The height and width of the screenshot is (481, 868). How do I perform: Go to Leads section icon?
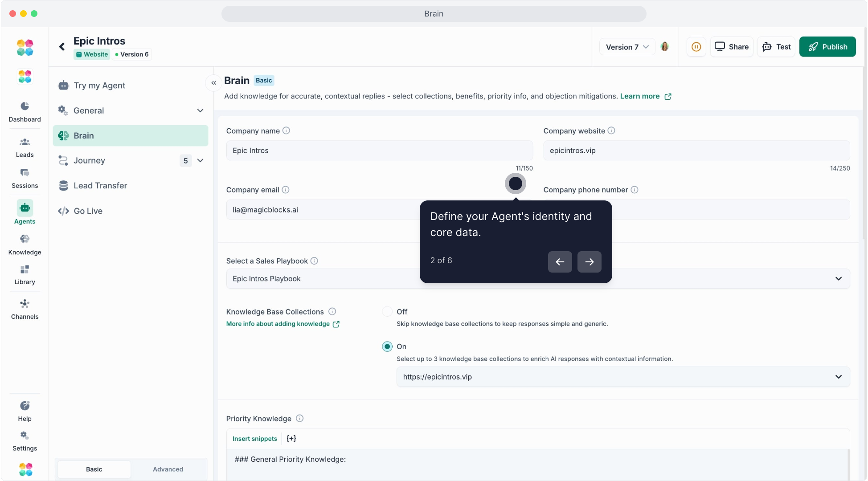pyautogui.click(x=25, y=143)
